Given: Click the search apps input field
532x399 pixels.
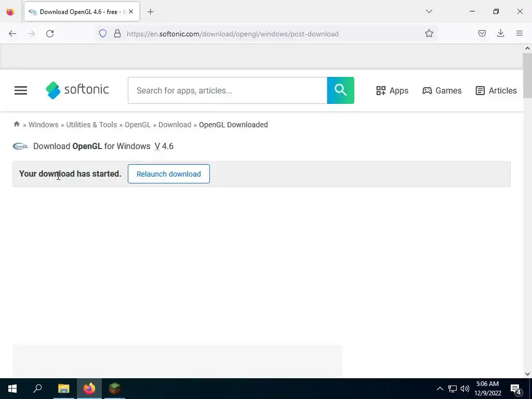Looking at the screenshot, I should click(228, 90).
